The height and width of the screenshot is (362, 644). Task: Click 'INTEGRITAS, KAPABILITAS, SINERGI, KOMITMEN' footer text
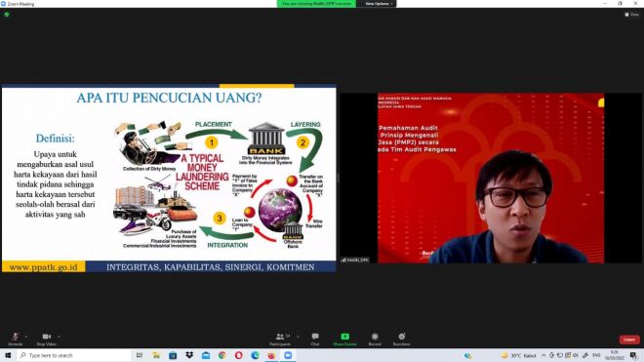coord(211,267)
